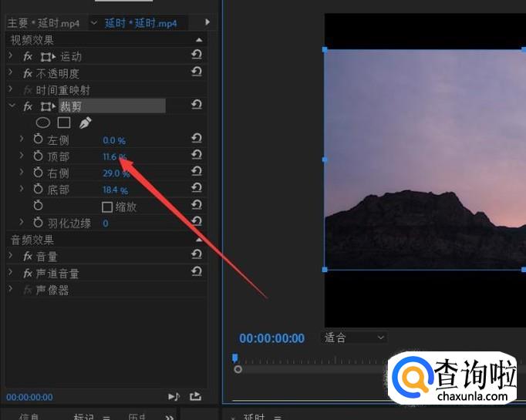
Task: Edit the 右侧 value 29.0 %
Action: click(x=116, y=173)
